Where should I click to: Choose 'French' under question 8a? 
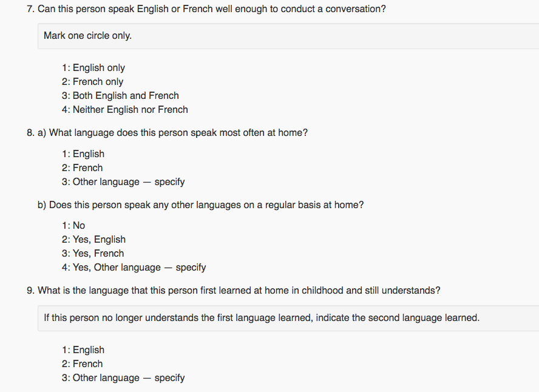pos(82,168)
